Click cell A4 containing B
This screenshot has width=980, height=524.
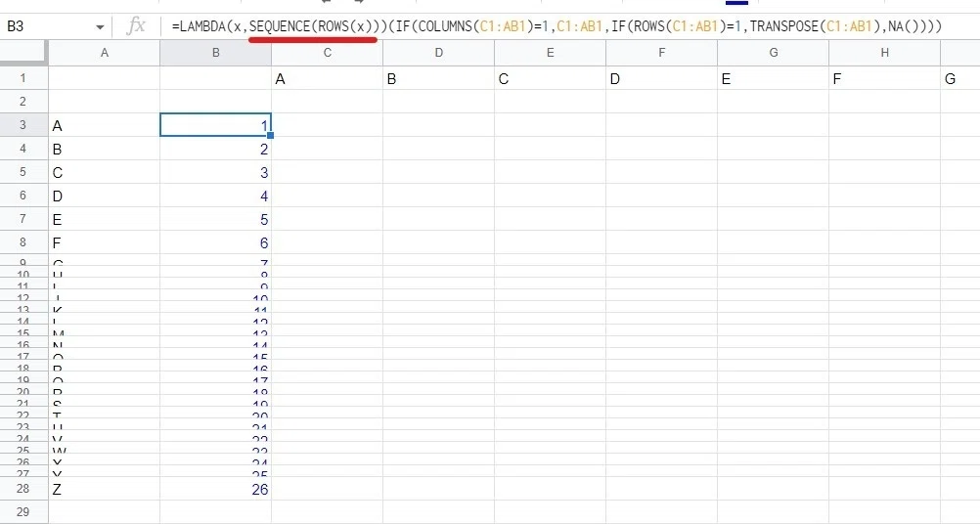tap(105, 148)
